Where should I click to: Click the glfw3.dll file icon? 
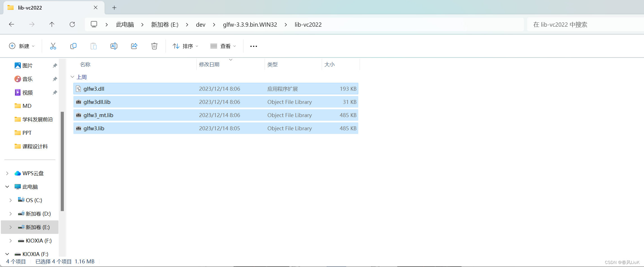tap(78, 89)
